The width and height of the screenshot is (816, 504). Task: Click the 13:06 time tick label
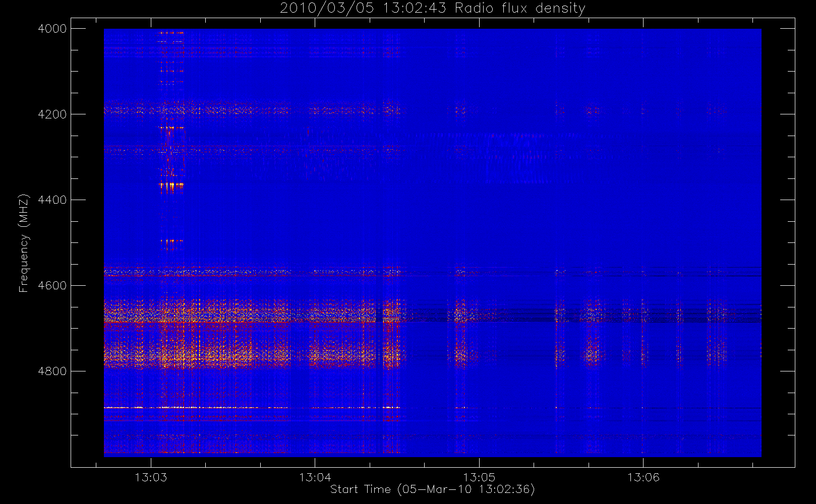(643, 477)
